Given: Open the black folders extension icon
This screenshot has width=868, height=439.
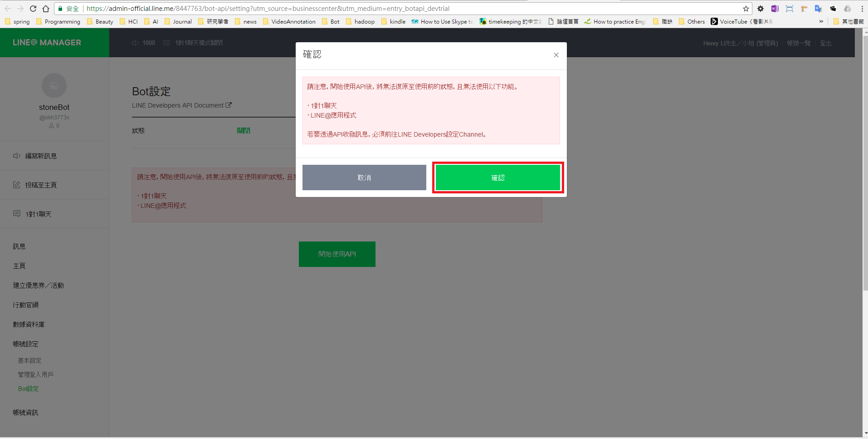Looking at the screenshot, I should (833, 9).
